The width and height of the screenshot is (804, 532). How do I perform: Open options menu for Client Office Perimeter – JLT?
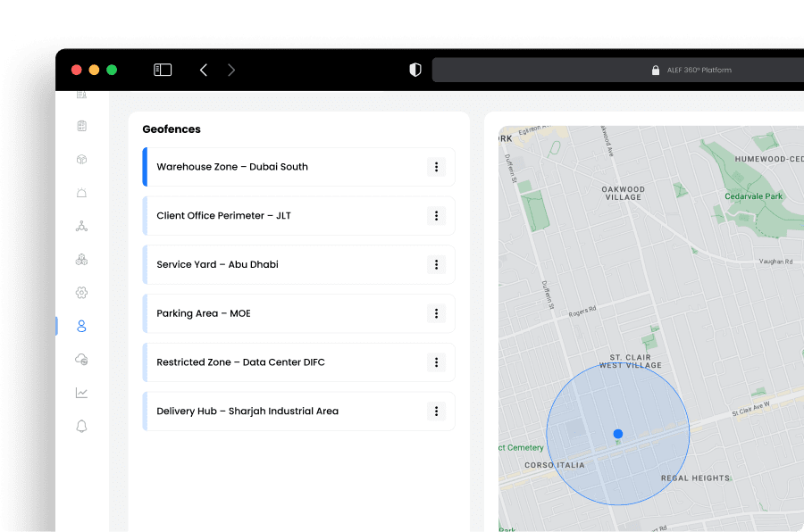436,216
